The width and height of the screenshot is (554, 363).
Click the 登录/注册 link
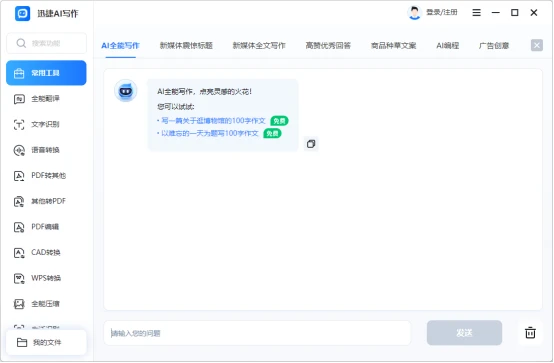tap(442, 12)
